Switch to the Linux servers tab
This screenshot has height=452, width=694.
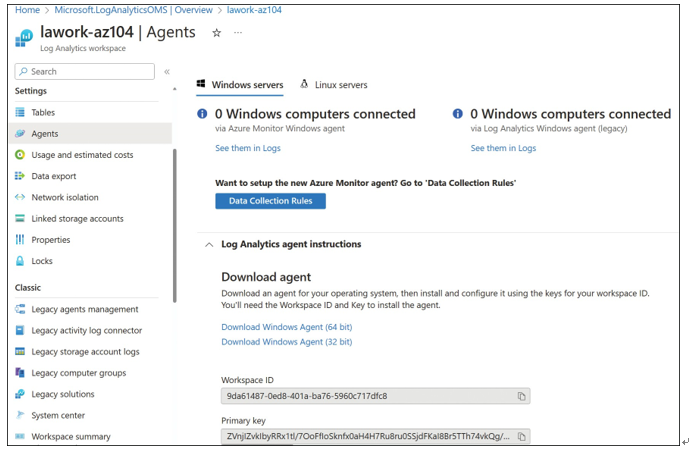(334, 85)
